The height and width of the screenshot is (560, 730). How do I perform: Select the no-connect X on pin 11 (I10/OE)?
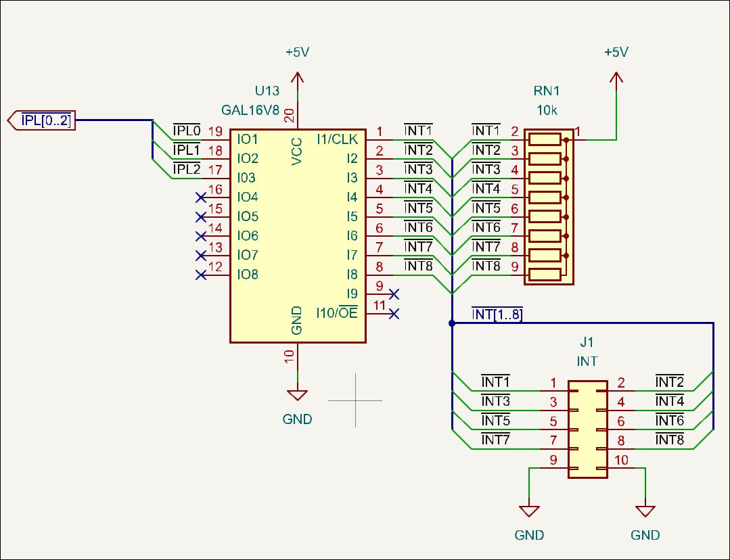point(394,314)
